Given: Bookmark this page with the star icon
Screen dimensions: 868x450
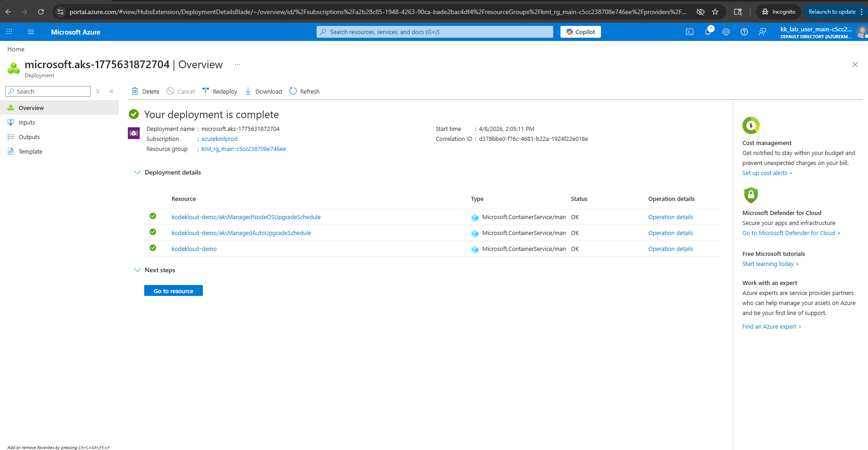Looking at the screenshot, I should click(715, 12).
